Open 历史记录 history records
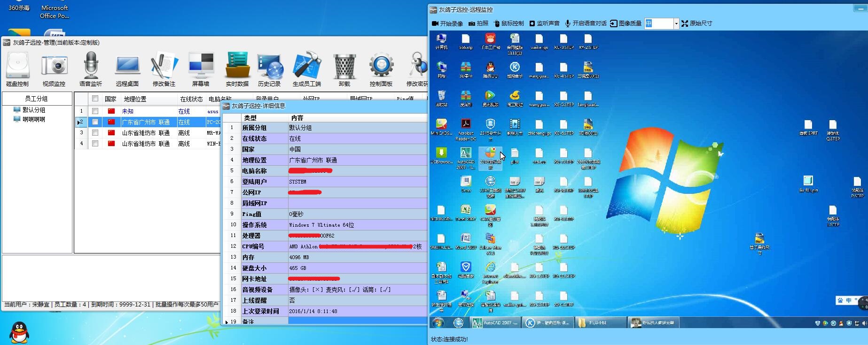868x345 pixels. point(269,69)
